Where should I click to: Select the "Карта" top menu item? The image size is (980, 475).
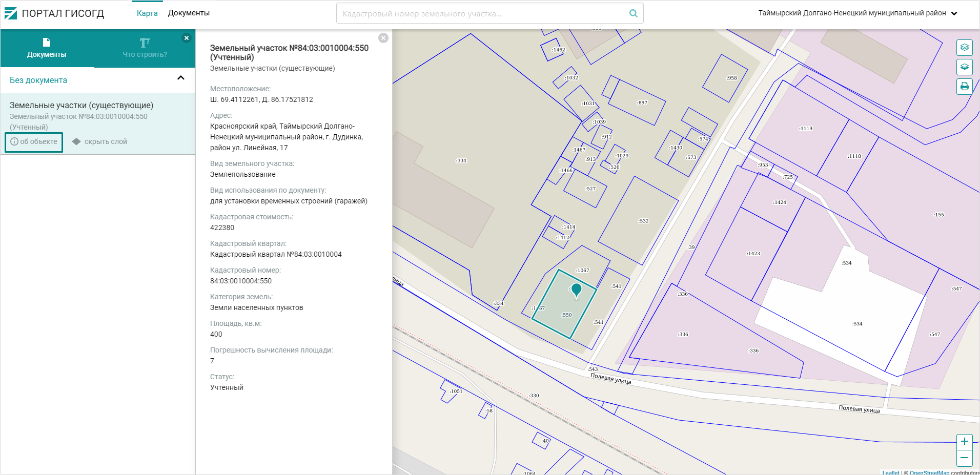147,13
